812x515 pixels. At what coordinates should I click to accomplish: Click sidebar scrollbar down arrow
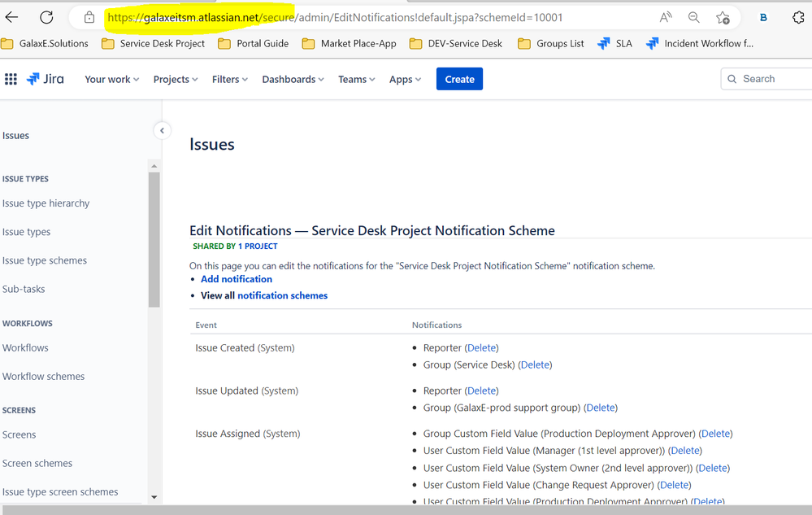154,497
